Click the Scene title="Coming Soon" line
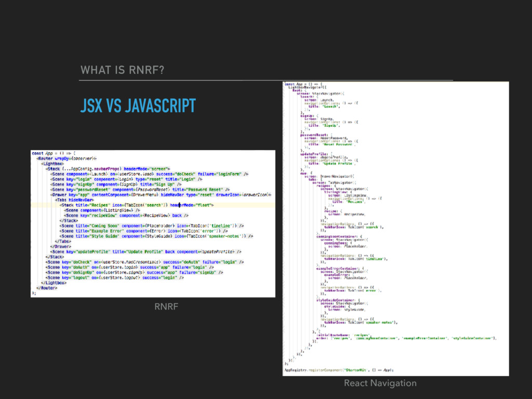Image resolution: width=532 pixels, height=399 pixels. pyautogui.click(x=152, y=225)
